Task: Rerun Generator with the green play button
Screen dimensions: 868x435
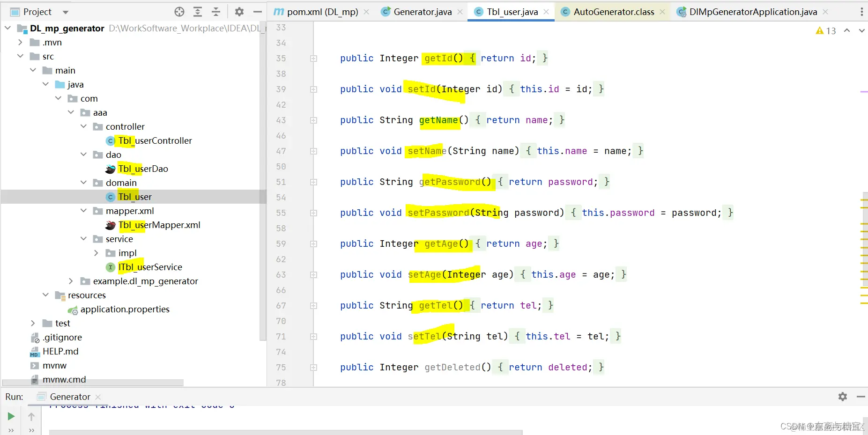Action: 11,416
